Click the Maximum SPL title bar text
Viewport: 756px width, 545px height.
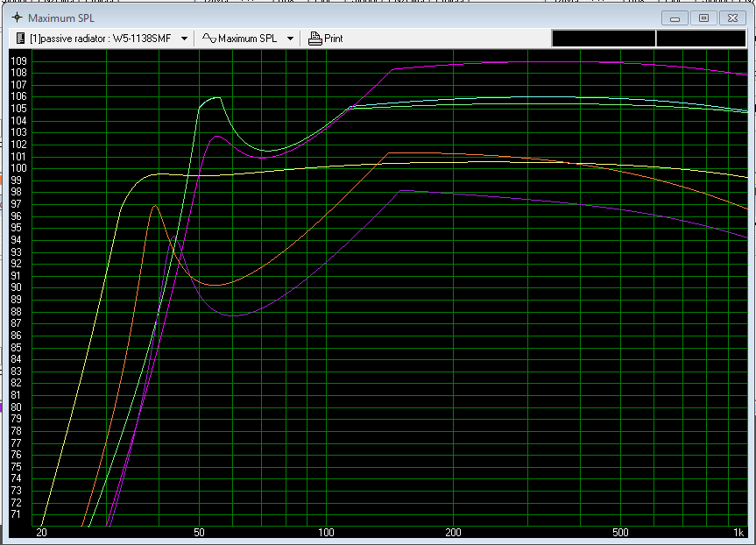(61, 18)
